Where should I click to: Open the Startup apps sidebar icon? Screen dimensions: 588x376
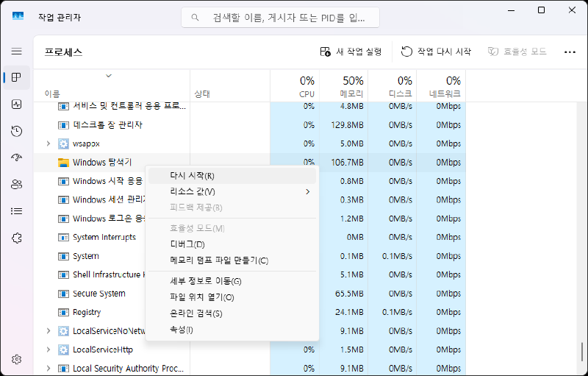coord(16,157)
